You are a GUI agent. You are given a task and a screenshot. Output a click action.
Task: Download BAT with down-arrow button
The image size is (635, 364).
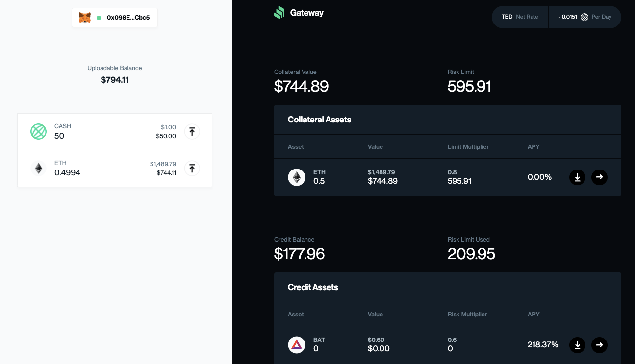577,345
